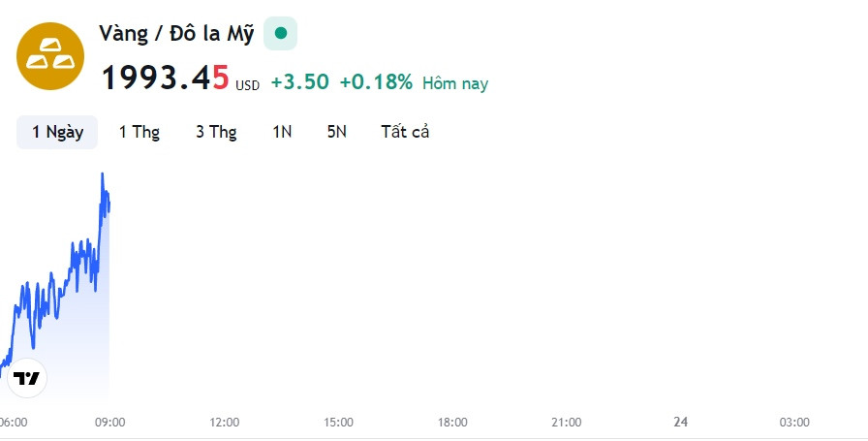Viewport: 868px width, 441px height.
Task: Select the 12:00 time axis label
Action: coord(224,423)
